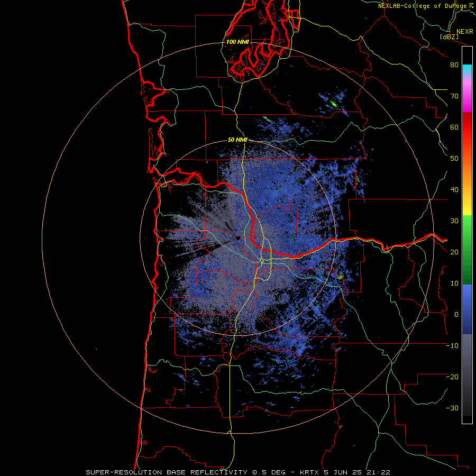Screen dimensions: 476x476
Task: Click the 50 NMI range ring label
Action: [237, 140]
